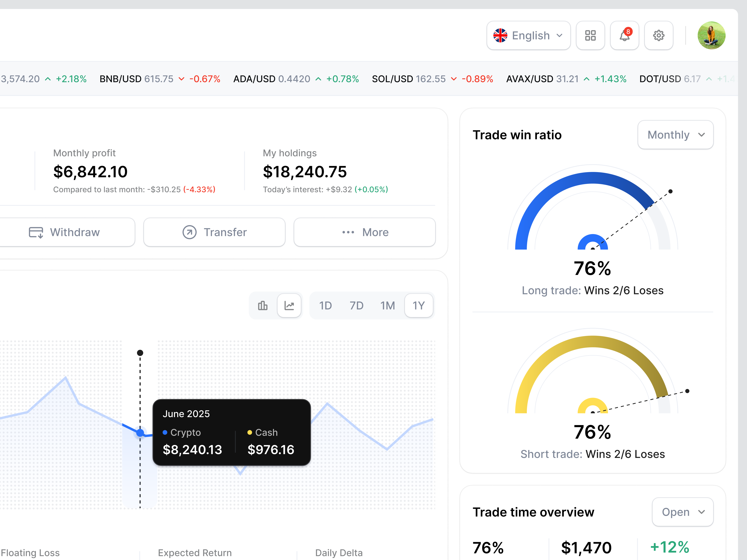Click the My holdings value $18,240.75
Screen dimensions: 747x560
tap(305, 172)
